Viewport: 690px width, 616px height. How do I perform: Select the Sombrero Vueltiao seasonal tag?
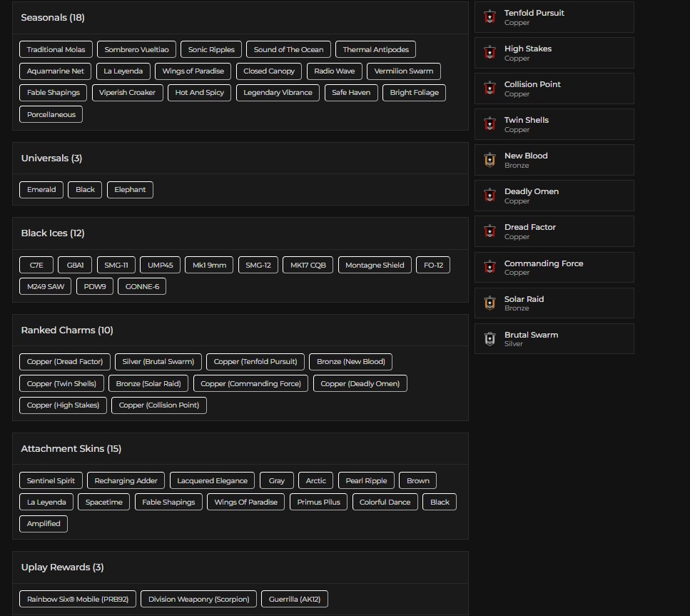click(136, 49)
